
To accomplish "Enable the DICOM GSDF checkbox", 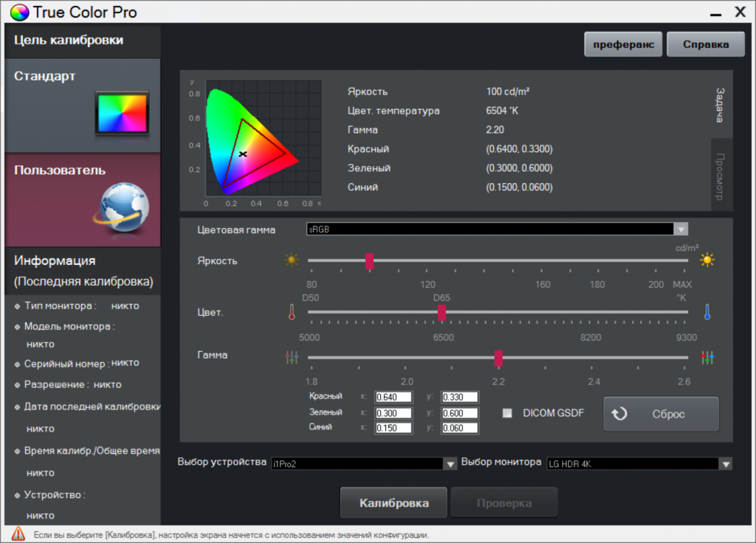I will [x=507, y=413].
